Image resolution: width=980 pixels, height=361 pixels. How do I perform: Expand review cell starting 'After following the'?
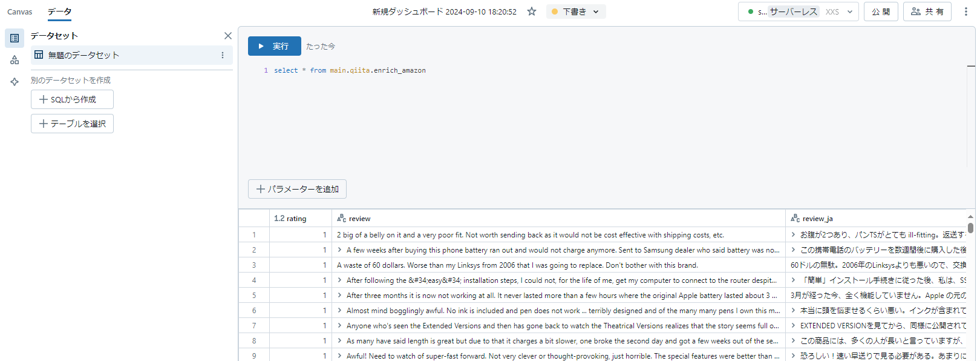[x=340, y=280]
